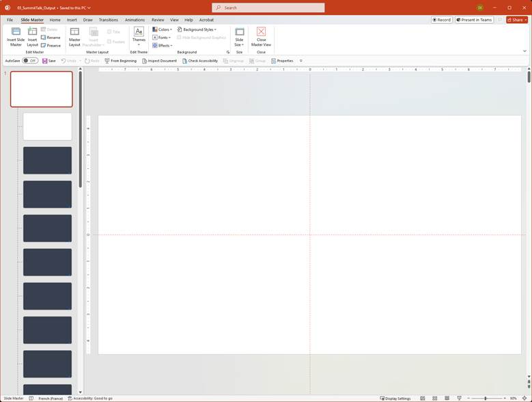Select the first white layout thumbnail

pos(48,126)
